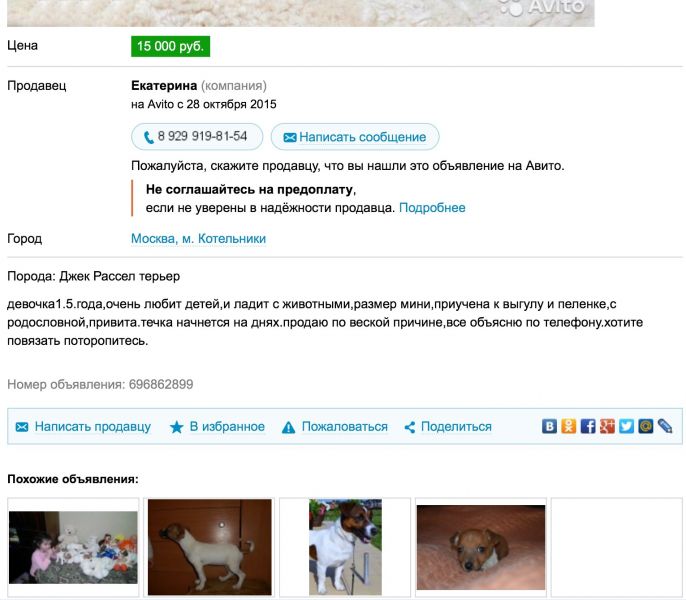This screenshot has width=686, height=600.
Task: Click the Google Plus share icon
Action: (607, 426)
